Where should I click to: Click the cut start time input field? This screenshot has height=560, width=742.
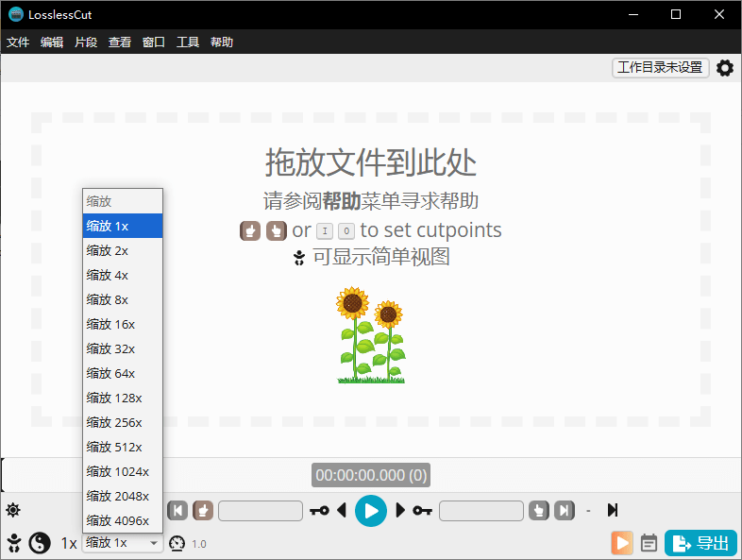click(261, 511)
